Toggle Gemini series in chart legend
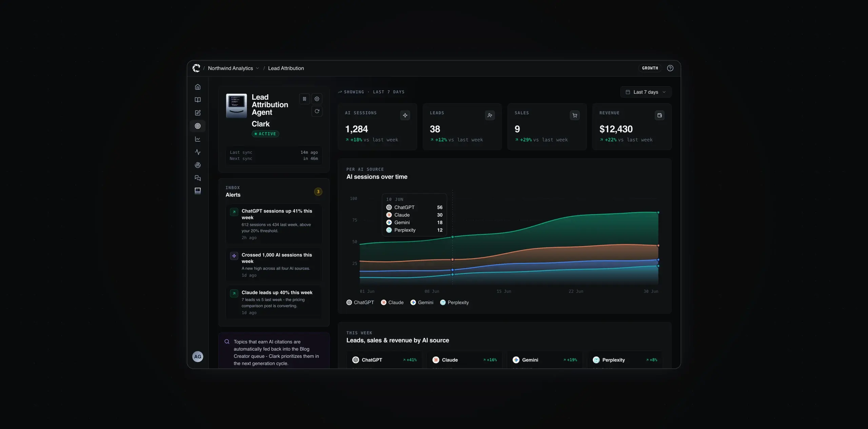The height and width of the screenshot is (429, 868). pyautogui.click(x=422, y=303)
